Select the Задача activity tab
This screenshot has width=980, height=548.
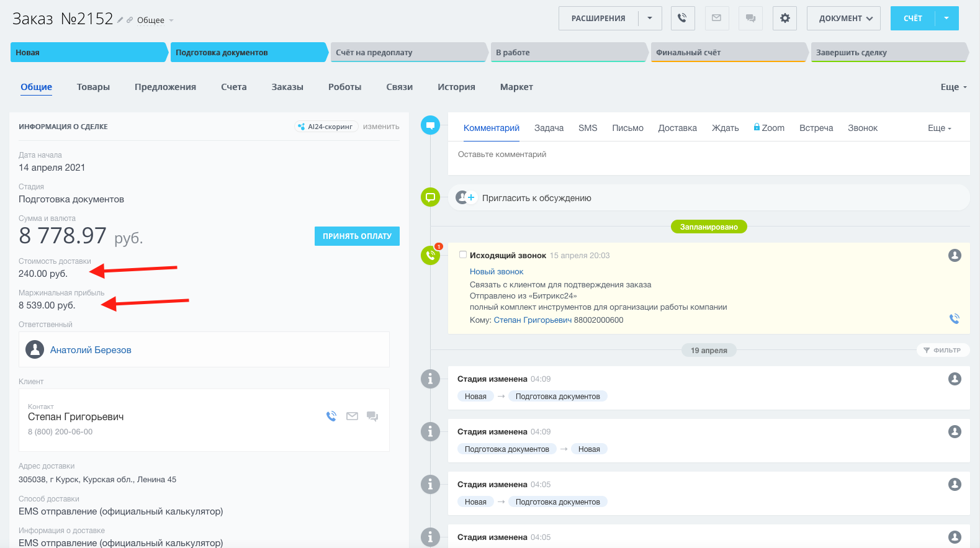click(549, 128)
